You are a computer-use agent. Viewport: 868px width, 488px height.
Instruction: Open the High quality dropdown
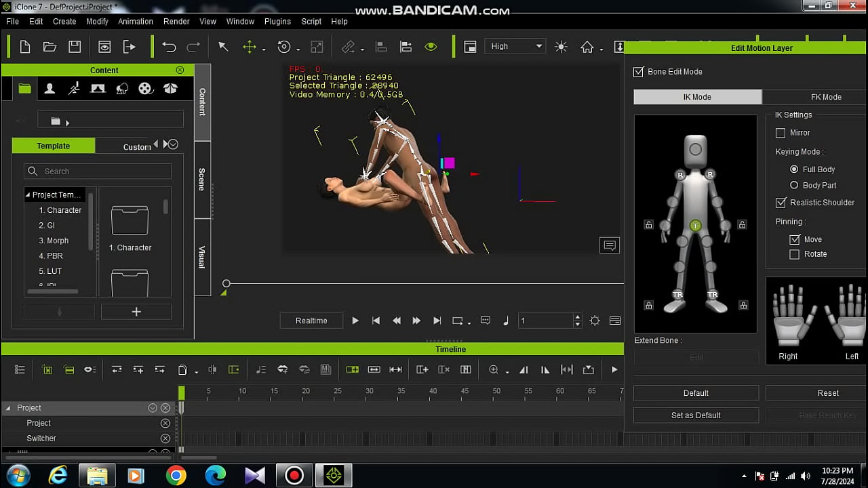click(516, 47)
